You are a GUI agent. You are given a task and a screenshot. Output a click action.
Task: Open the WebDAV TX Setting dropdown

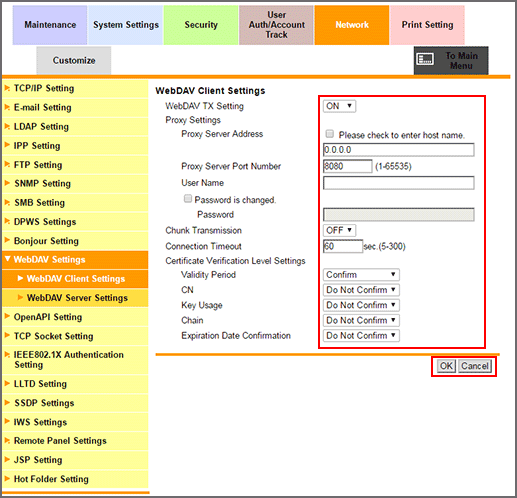339,106
